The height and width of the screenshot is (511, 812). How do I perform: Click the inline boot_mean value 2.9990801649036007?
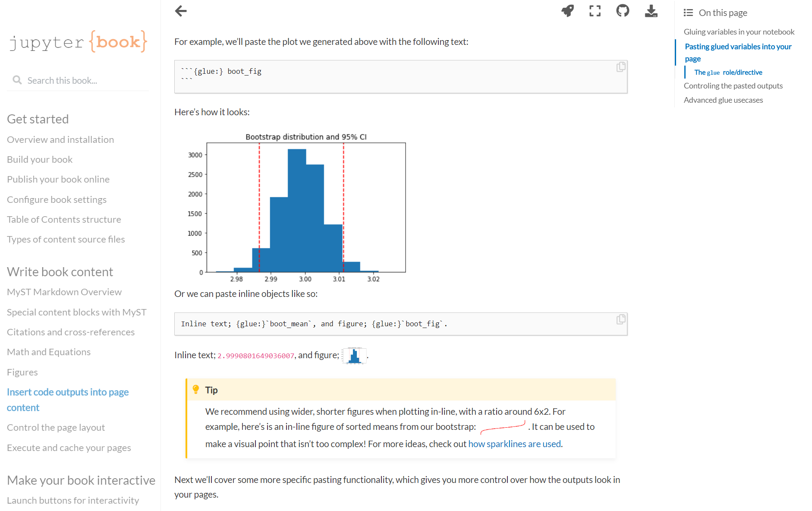[256, 356]
